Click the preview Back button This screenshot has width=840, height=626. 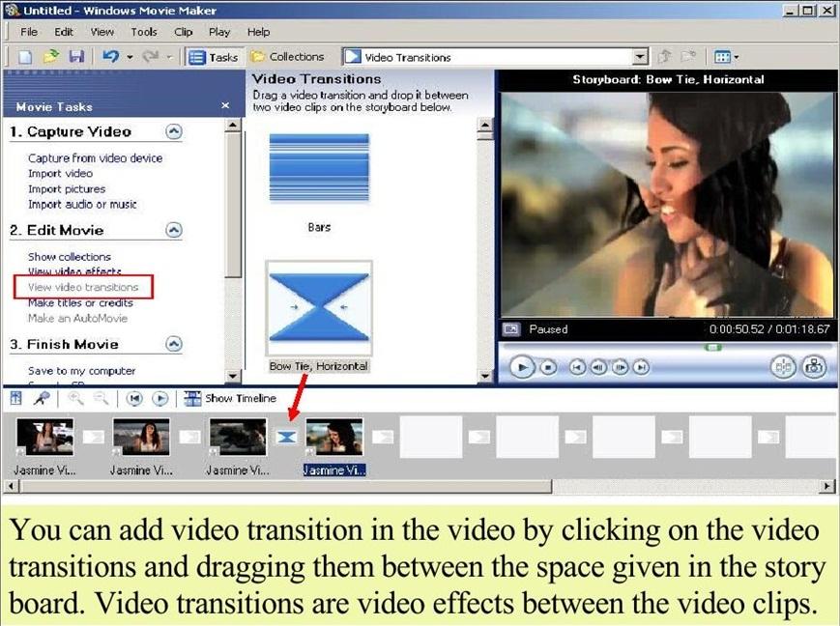[577, 367]
